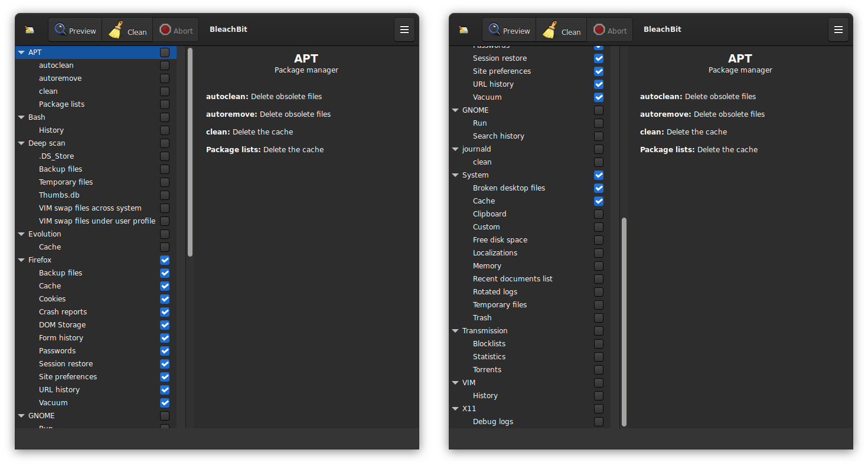This screenshot has height=466, width=868.
Task: Uncheck the Firefox Cookies checkbox
Action: (165, 299)
